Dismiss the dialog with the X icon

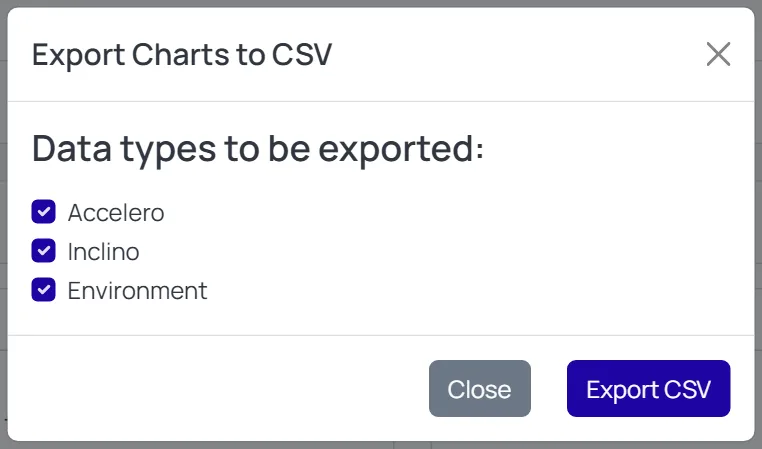pyautogui.click(x=718, y=54)
